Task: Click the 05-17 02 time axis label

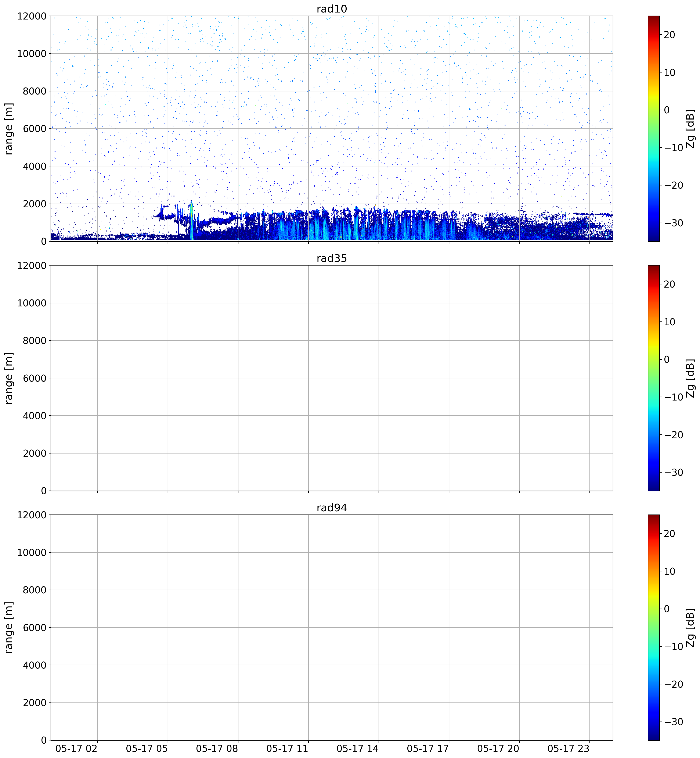Action: (76, 748)
